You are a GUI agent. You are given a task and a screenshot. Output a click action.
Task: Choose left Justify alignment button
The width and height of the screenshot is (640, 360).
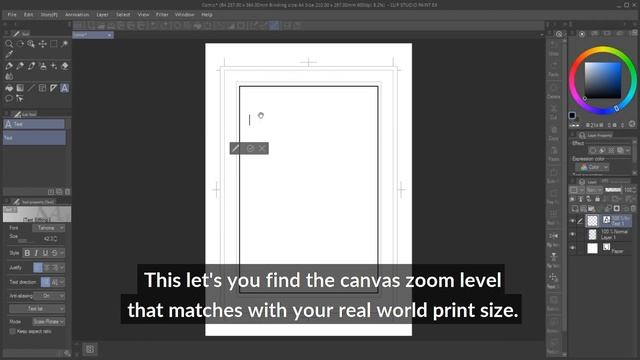(38, 268)
